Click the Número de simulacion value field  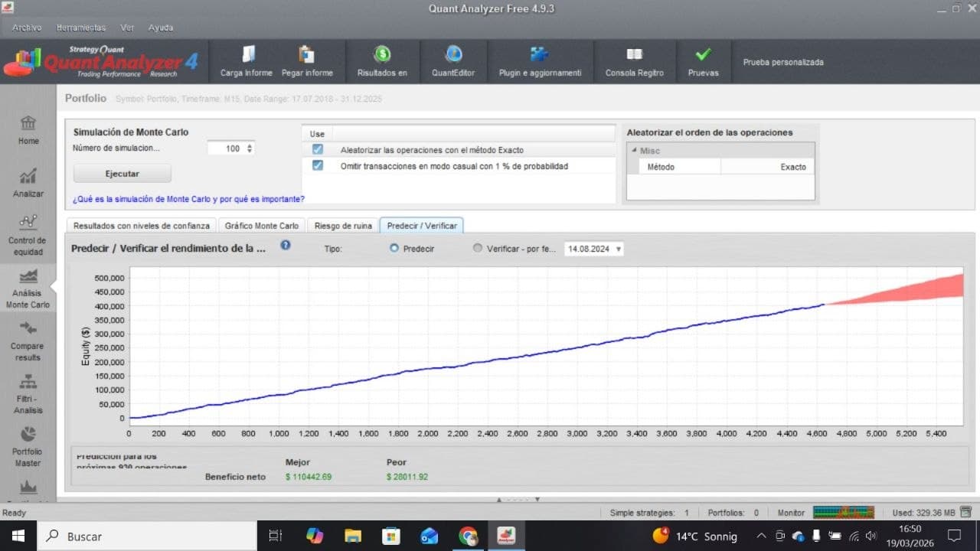tap(225, 148)
